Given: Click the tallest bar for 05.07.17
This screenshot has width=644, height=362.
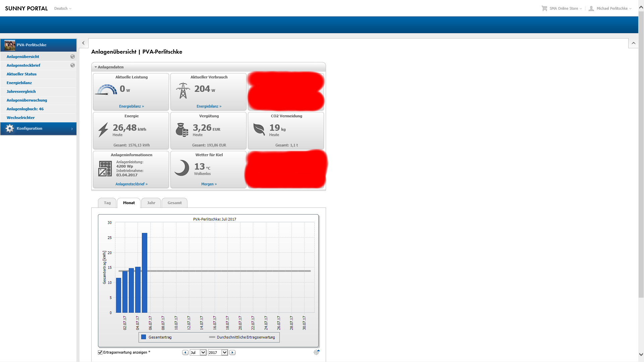Looking at the screenshot, I should click(x=145, y=273).
